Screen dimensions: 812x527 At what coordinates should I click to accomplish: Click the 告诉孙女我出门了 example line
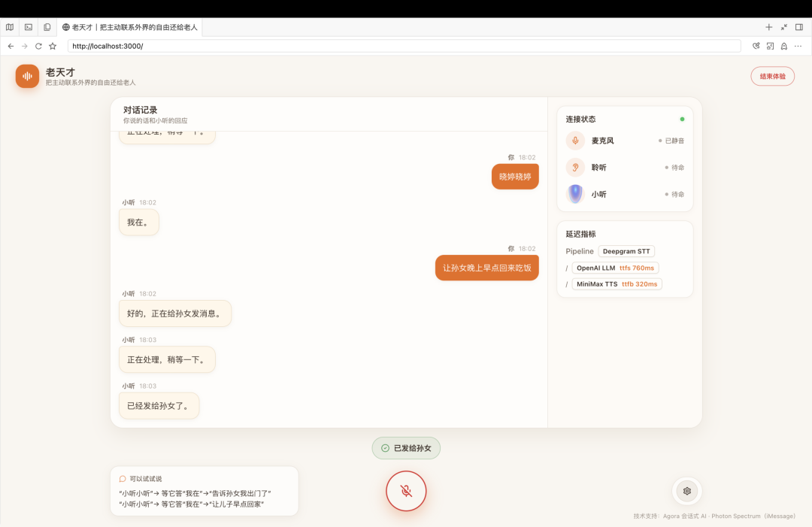coord(195,493)
